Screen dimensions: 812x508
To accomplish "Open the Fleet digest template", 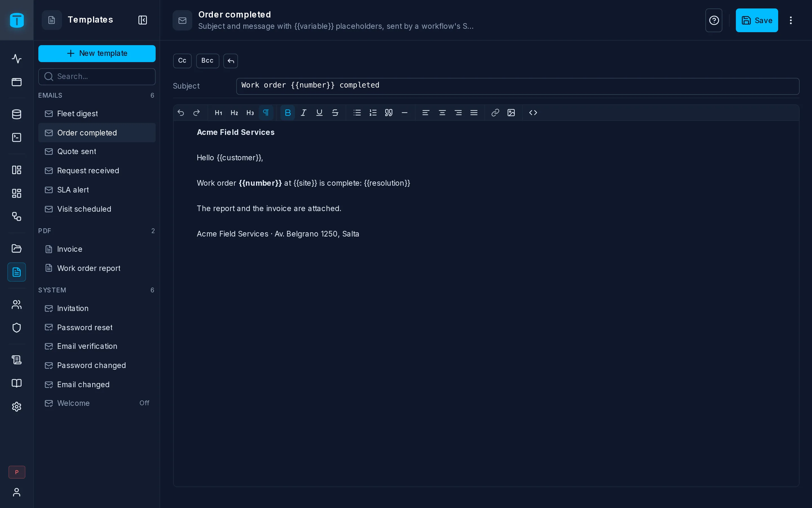I will pos(97,113).
